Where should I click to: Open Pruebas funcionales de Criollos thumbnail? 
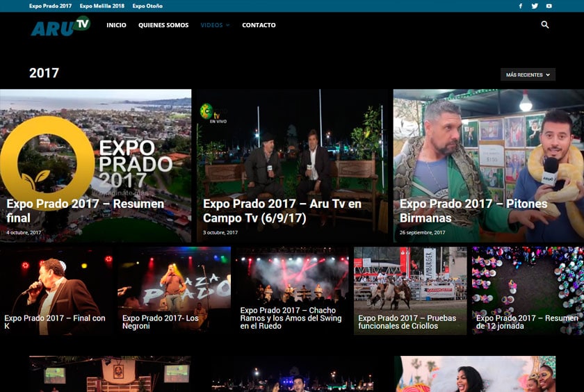tap(410, 291)
